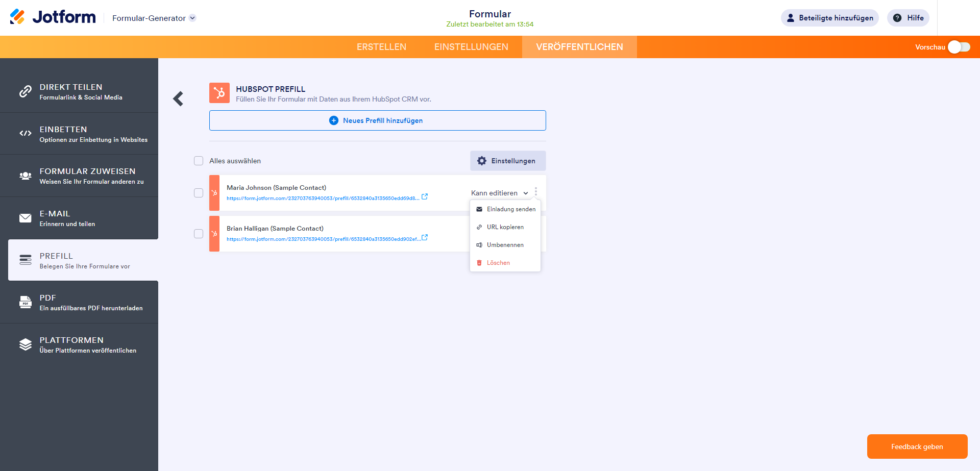This screenshot has width=980, height=471.
Task: Click the envelope icon beside Einladung senden
Action: [479, 209]
